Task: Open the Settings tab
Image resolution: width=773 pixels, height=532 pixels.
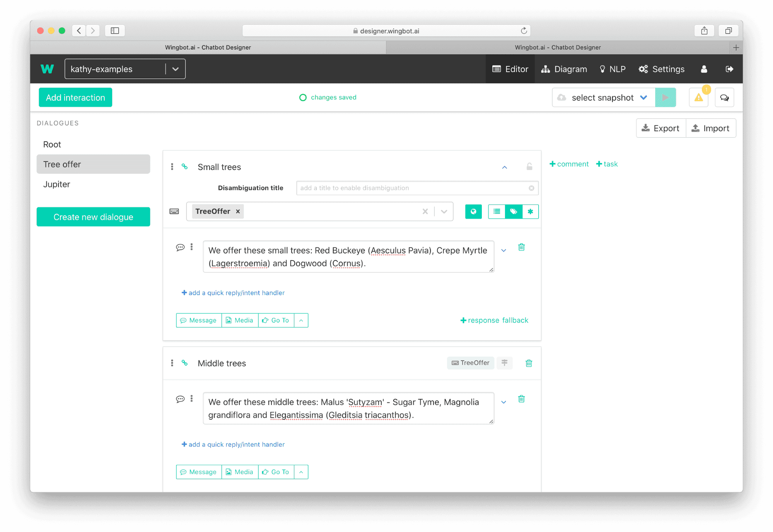Action: pyautogui.click(x=661, y=69)
